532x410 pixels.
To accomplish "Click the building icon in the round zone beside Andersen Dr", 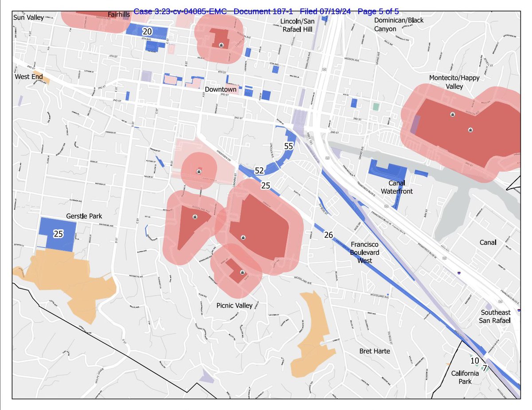I will pos(199,171).
